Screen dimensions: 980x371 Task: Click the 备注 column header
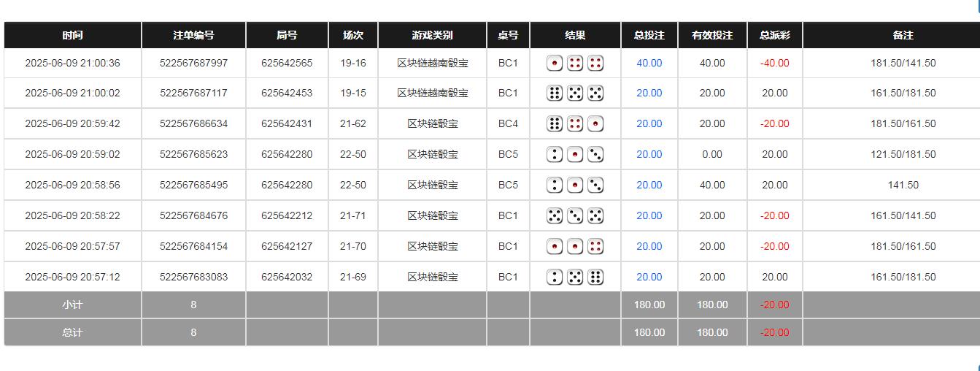[x=903, y=35]
